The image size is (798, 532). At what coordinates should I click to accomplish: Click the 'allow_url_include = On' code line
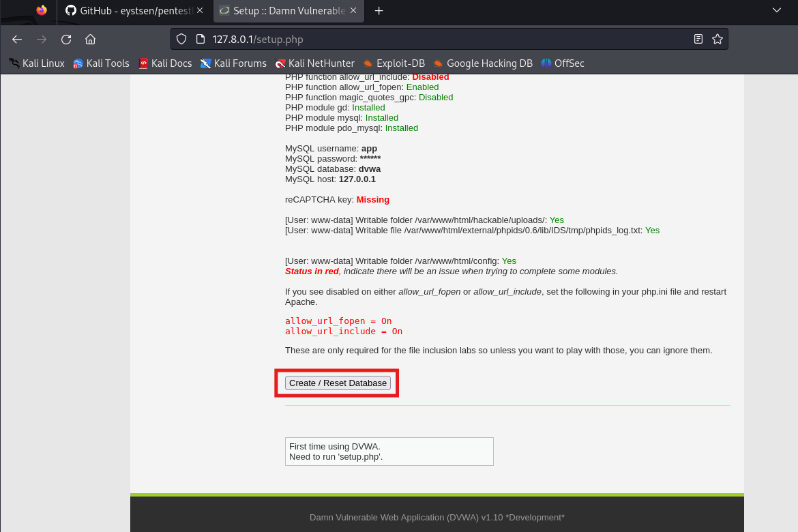tap(344, 331)
